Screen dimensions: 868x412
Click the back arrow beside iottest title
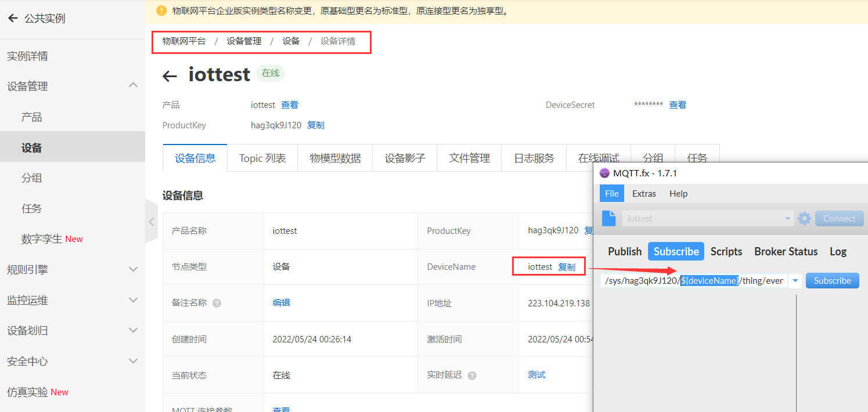(170, 76)
